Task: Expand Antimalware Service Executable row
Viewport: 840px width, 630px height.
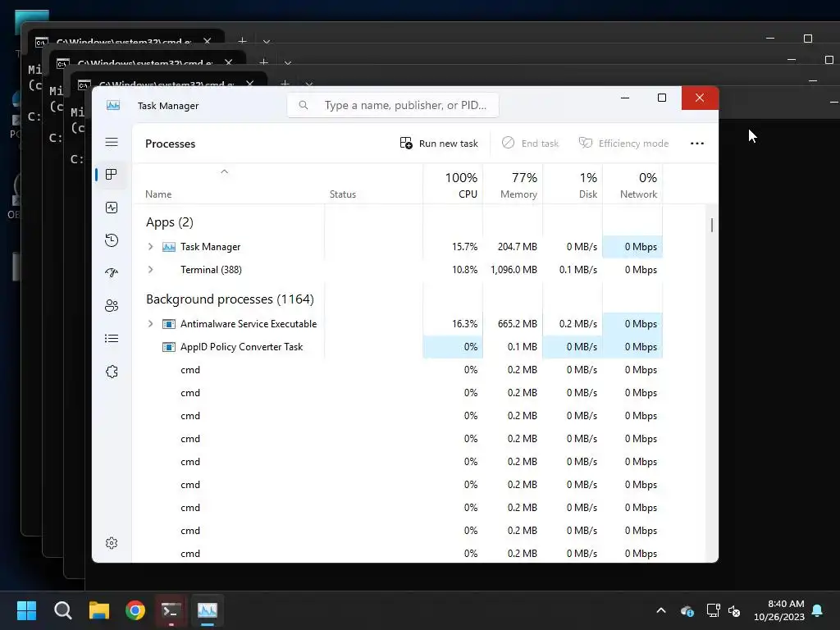Action: [151, 323]
